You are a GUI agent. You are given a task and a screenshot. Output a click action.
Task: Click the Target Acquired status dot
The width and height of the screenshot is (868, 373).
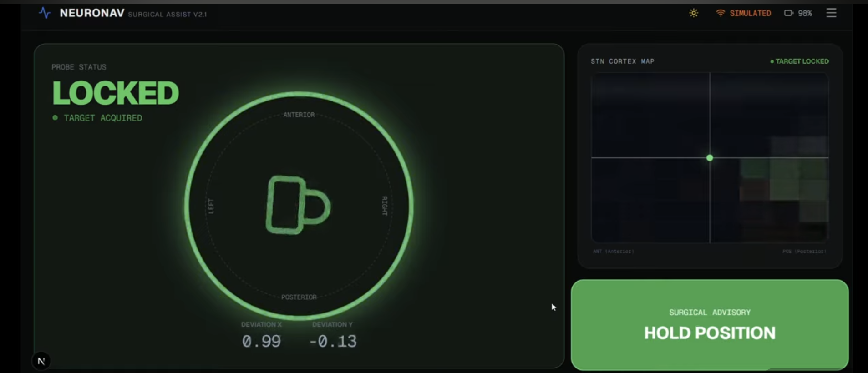pos(55,118)
